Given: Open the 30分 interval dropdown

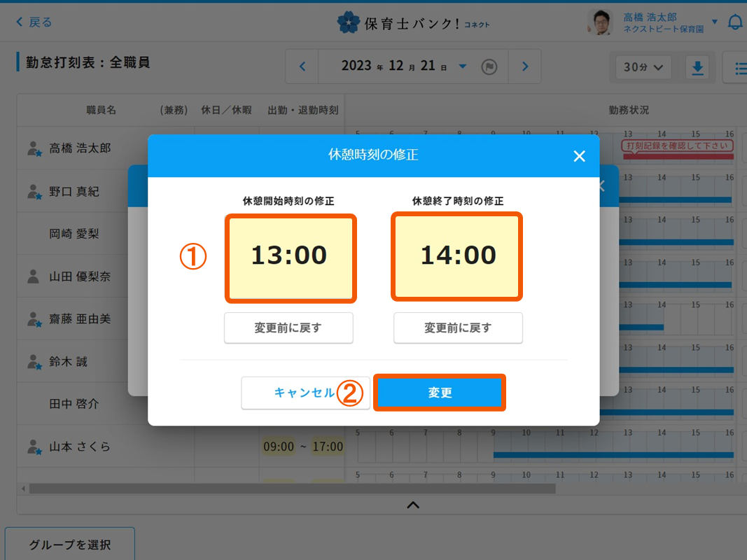Looking at the screenshot, I should [643, 67].
